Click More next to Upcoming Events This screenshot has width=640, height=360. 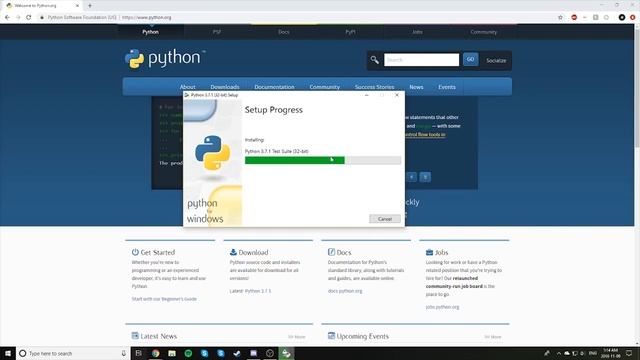pyautogui.click(x=493, y=337)
